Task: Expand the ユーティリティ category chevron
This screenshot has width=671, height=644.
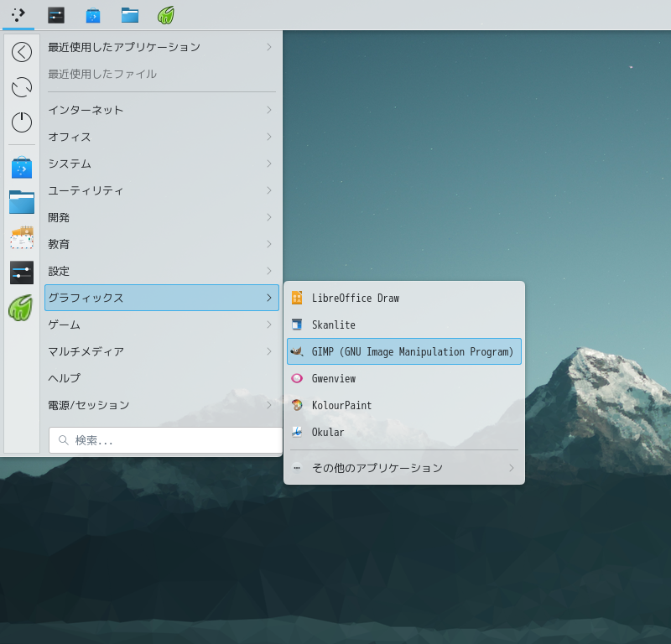Action: coord(269,190)
